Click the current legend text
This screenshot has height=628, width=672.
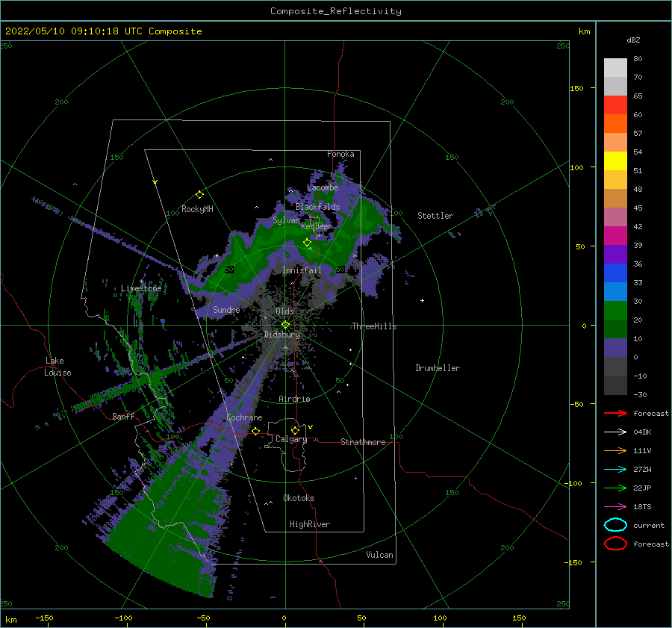pyautogui.click(x=649, y=525)
